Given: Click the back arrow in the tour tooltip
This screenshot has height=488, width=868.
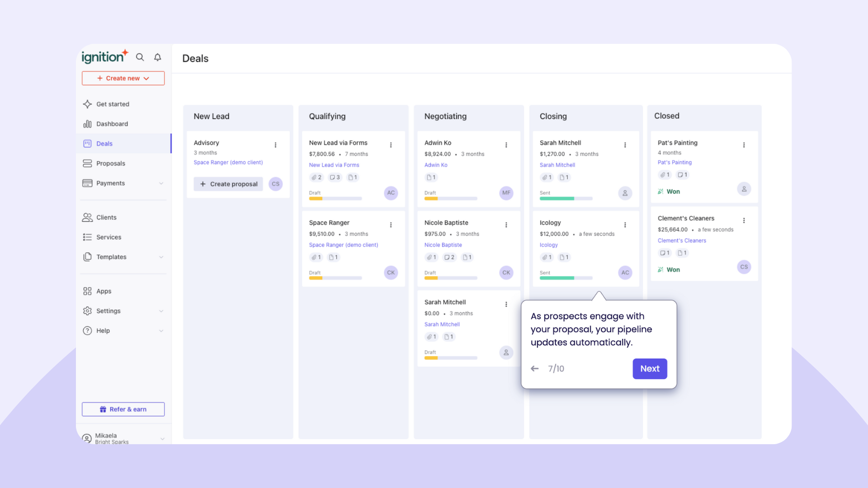Looking at the screenshot, I should point(535,369).
